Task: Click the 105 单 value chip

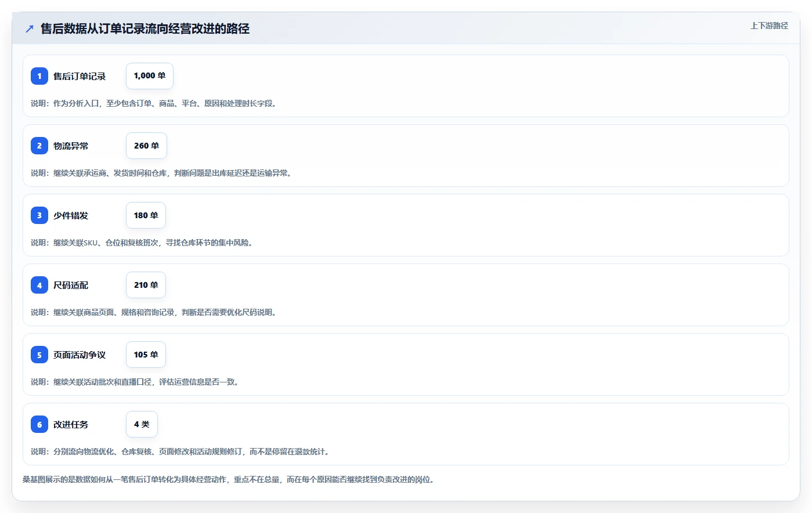Action: pos(146,355)
